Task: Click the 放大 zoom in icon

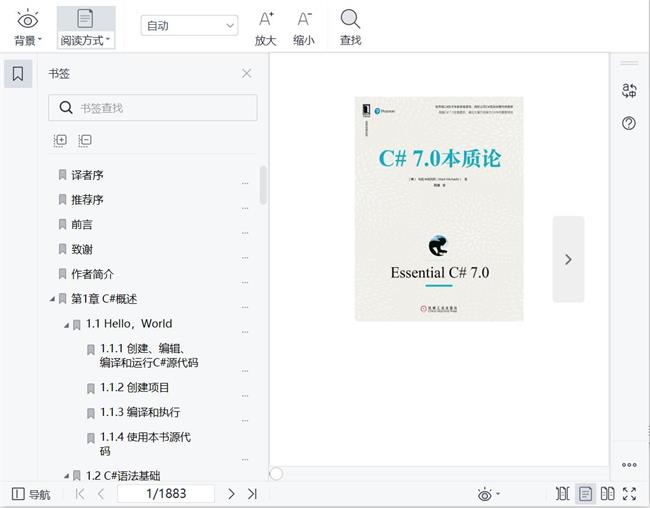Action: pyautogui.click(x=266, y=28)
